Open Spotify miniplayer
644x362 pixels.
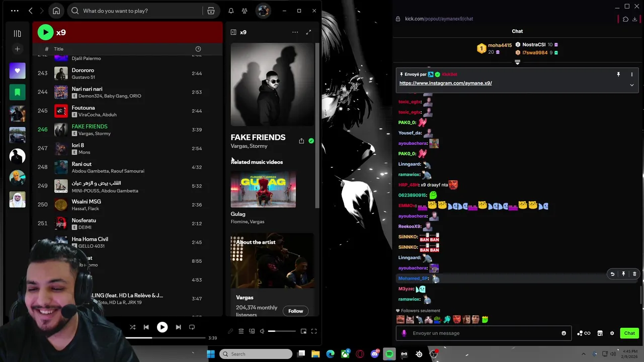(303, 331)
